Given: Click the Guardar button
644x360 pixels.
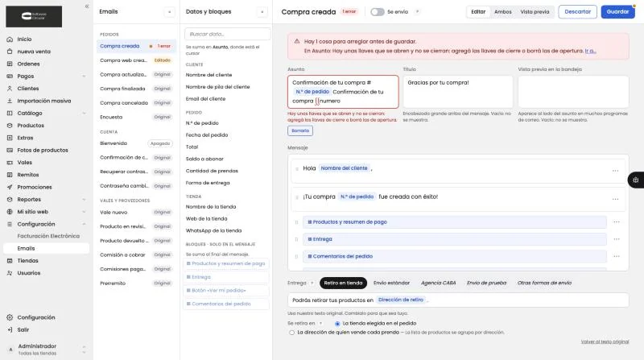Looking at the screenshot, I should tap(617, 12).
